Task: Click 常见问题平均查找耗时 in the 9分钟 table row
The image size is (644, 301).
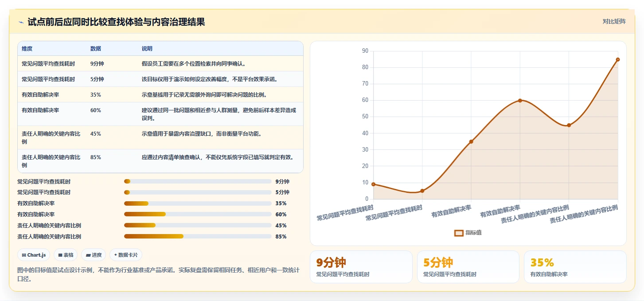Action: [48, 64]
